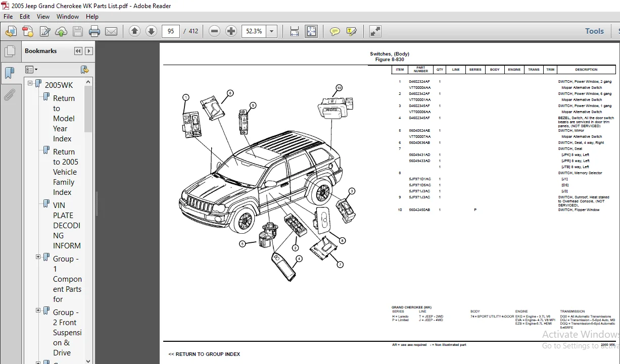
Task: Open the Page Thumbnails panel
Action: (x=9, y=51)
